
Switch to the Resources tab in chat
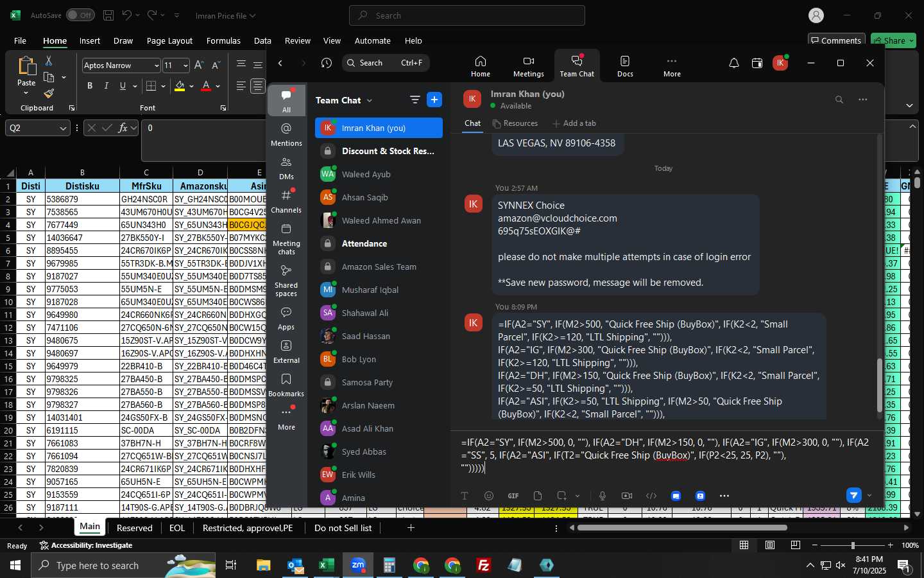tap(515, 123)
